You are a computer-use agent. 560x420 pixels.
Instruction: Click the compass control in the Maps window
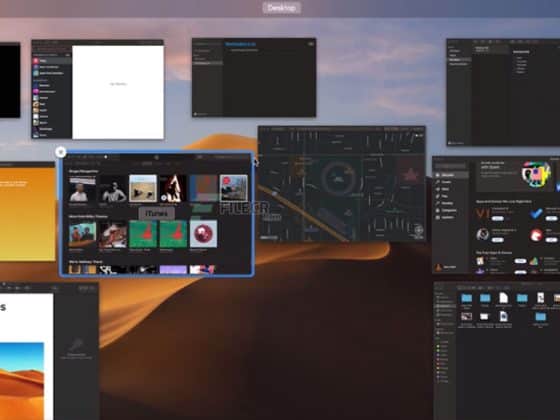[419, 230]
